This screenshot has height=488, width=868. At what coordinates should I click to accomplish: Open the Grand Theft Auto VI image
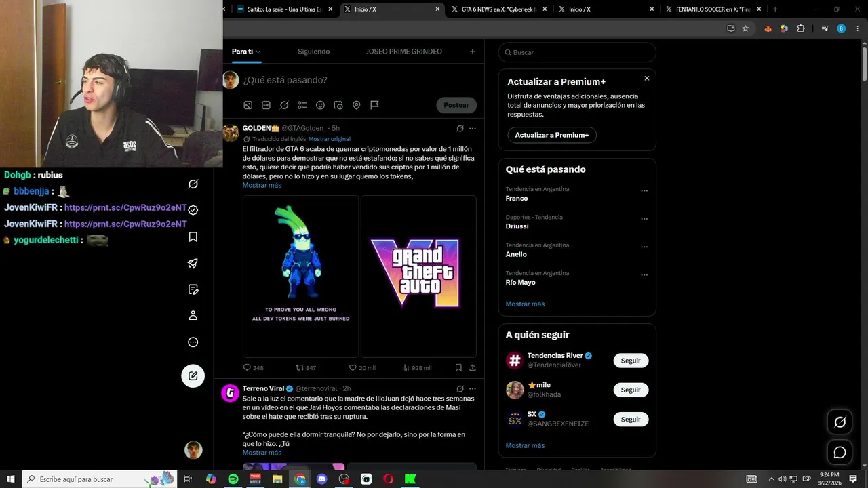tap(418, 277)
